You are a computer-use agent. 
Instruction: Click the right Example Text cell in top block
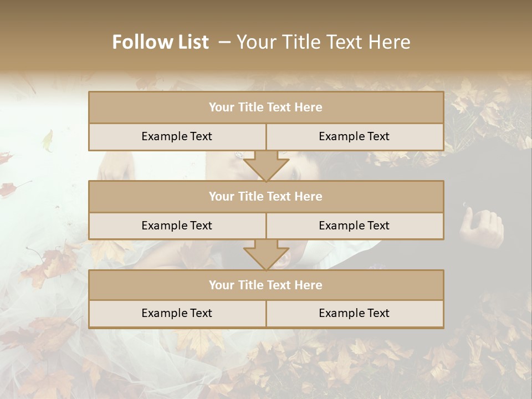pos(355,136)
